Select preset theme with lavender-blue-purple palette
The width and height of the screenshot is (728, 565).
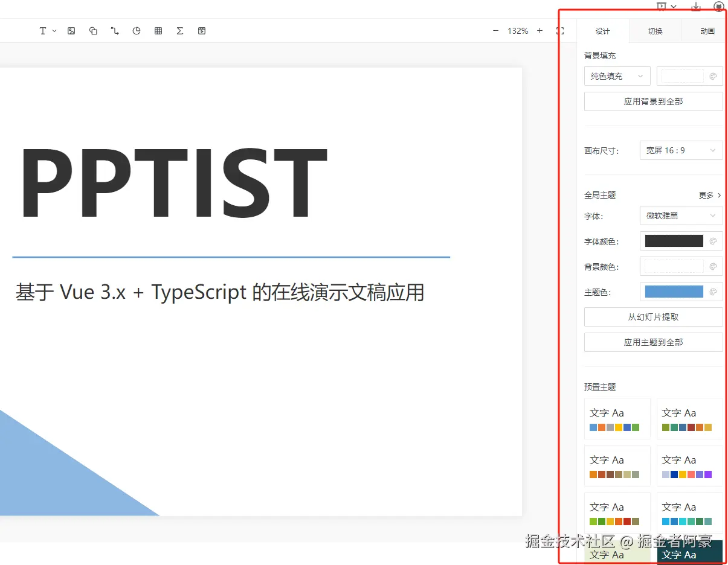[x=690, y=465]
